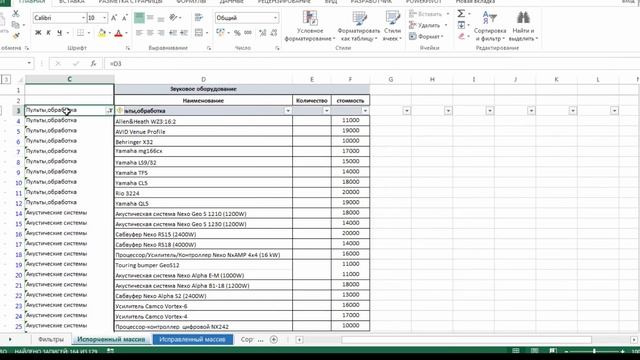Viewport: 640px width, 360px height.
Task: Switch to Normal view in status bar
Action: [516, 351]
